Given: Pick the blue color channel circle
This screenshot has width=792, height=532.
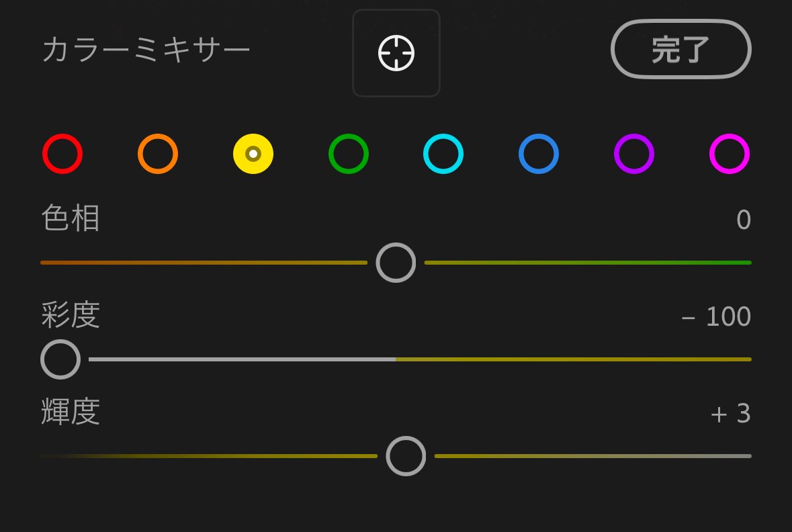Looking at the screenshot, I should [x=539, y=154].
